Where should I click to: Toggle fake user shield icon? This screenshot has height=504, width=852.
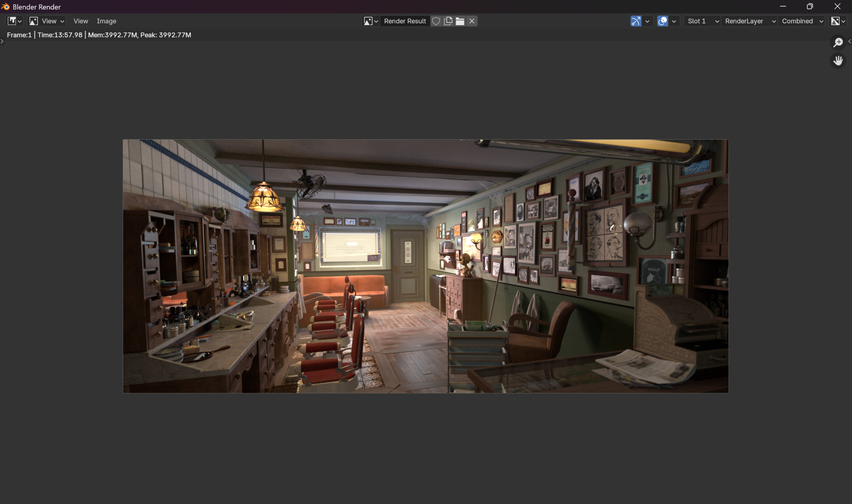point(436,21)
